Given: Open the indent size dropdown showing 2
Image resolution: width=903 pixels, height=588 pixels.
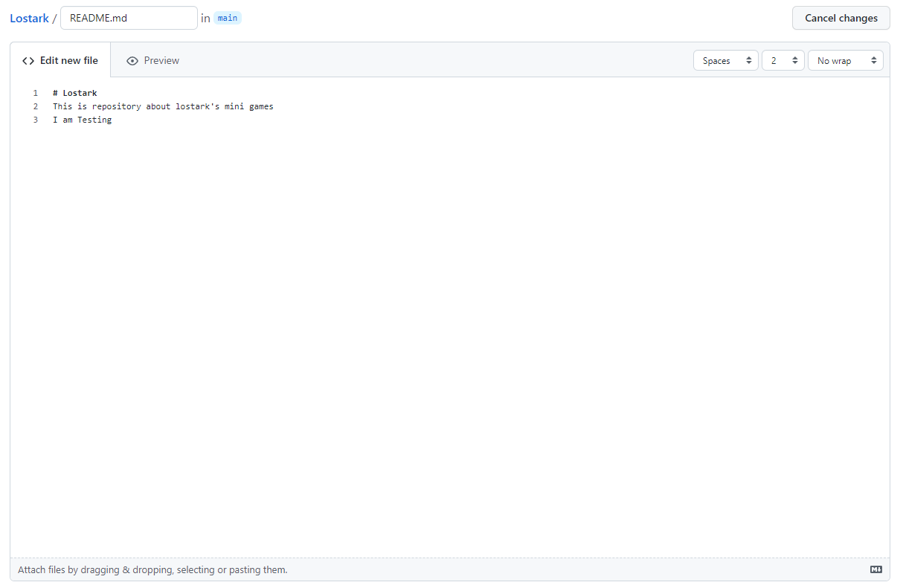Looking at the screenshot, I should tap(783, 61).
